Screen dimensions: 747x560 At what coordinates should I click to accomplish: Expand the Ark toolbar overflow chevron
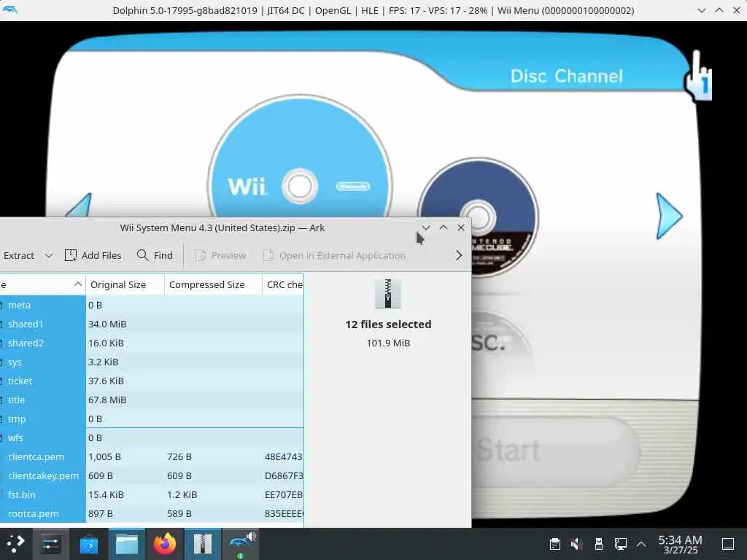point(459,256)
